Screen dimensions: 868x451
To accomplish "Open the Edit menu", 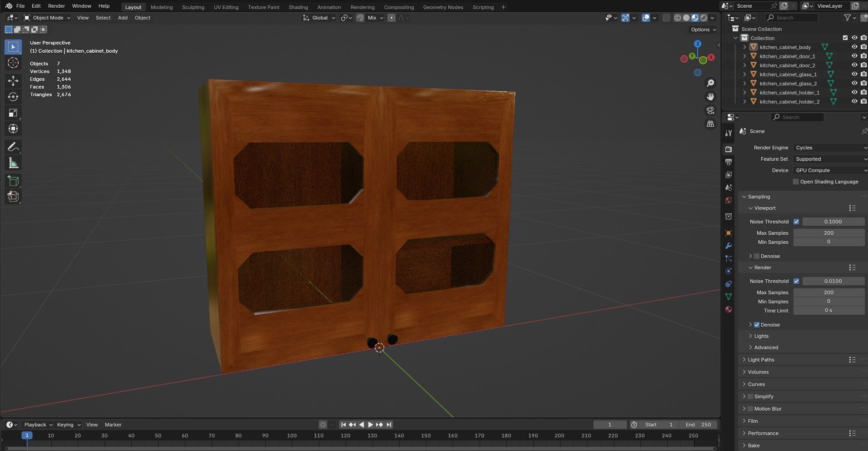I will pos(36,6).
